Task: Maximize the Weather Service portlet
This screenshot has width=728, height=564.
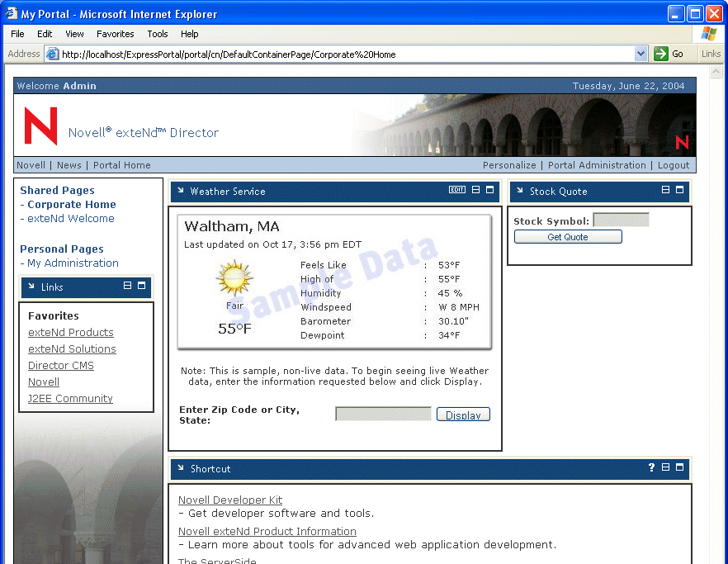Action: [489, 190]
